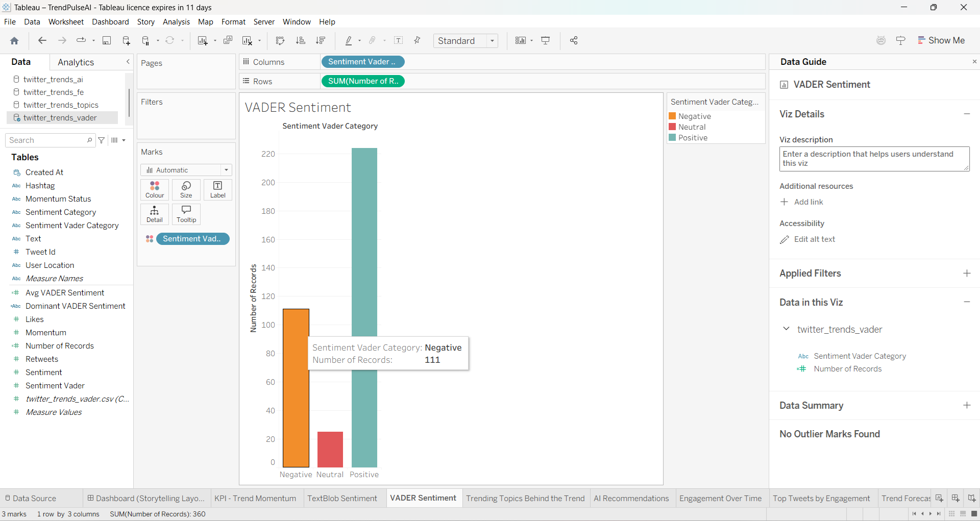The width and height of the screenshot is (980, 521).
Task: Click the filter icon beside Search box
Action: point(102,140)
